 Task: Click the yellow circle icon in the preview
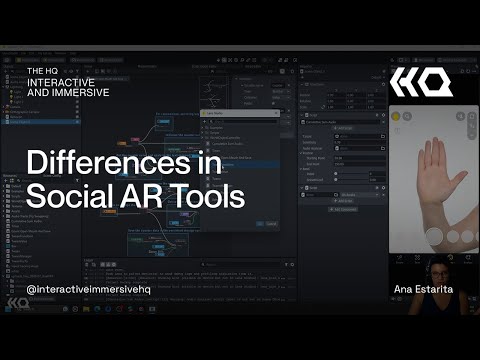coord(396,116)
